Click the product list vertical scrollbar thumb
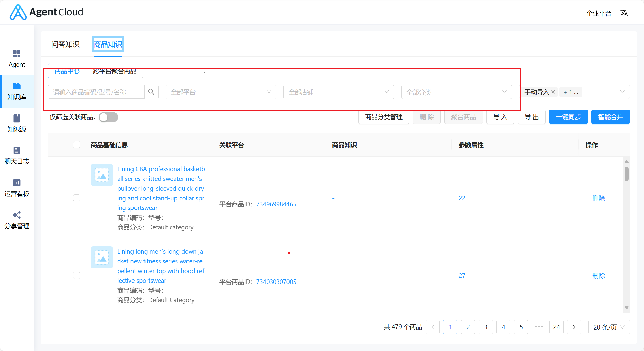 pos(626,174)
